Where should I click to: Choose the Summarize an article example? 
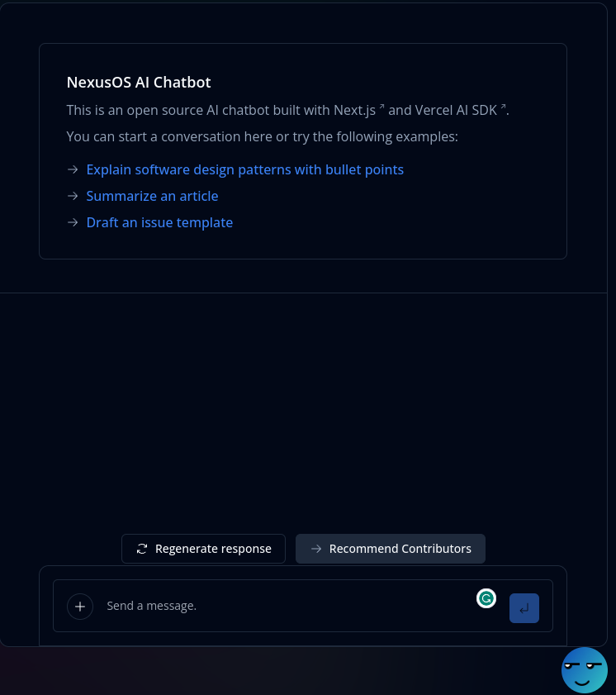click(152, 196)
